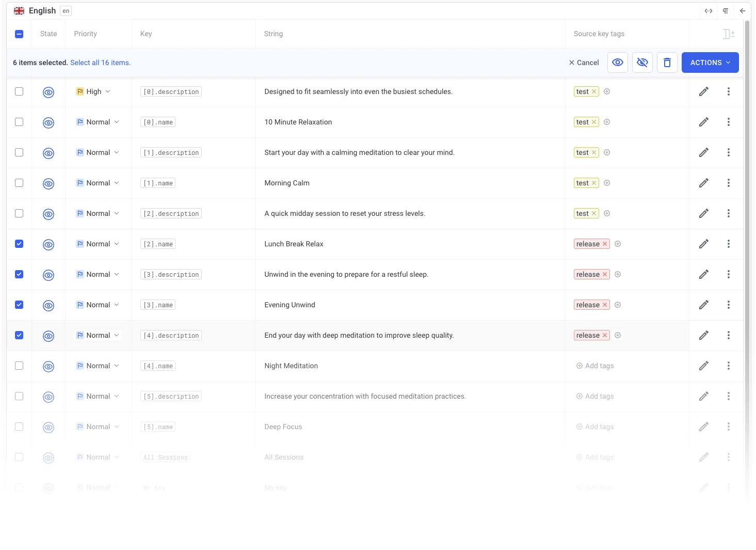Remove the test tag from 10 Minute Relaxation
Image resolution: width=756 pixels, height=550 pixels.
[x=594, y=122]
